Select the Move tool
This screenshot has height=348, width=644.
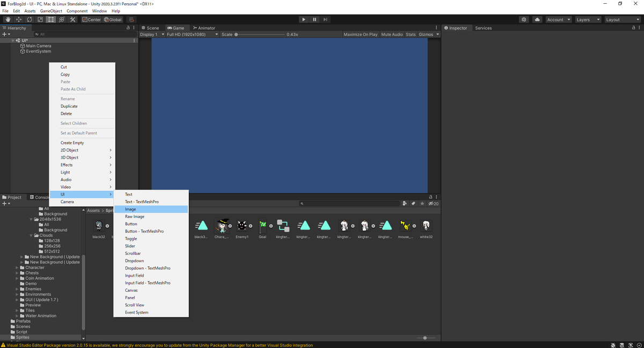pos(18,19)
